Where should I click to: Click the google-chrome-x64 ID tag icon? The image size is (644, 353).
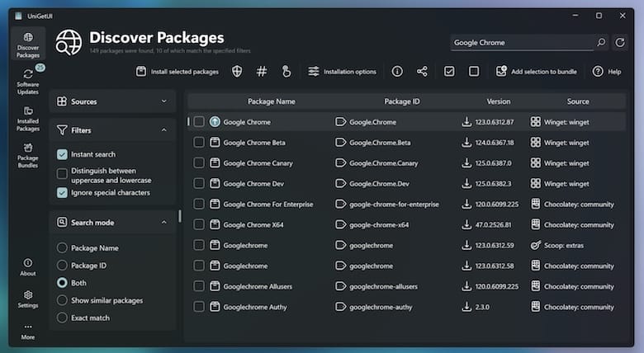pos(340,224)
